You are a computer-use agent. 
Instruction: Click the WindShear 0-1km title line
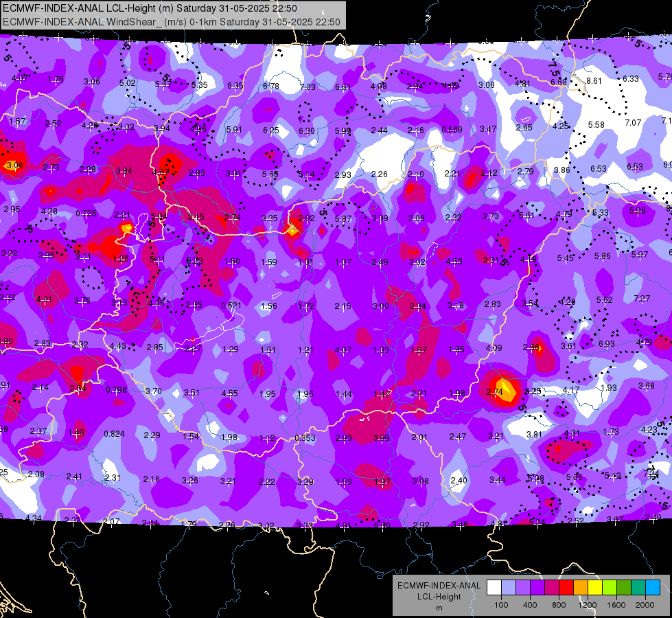click(172, 22)
